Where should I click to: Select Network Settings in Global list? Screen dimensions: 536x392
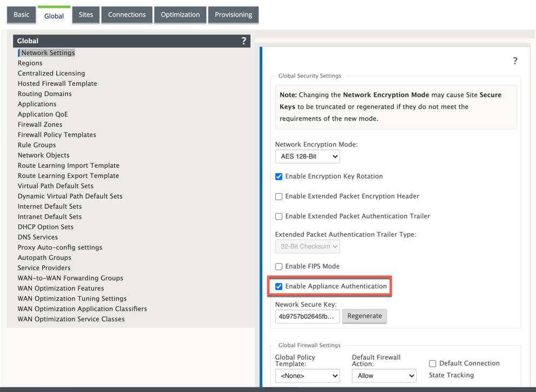(48, 53)
